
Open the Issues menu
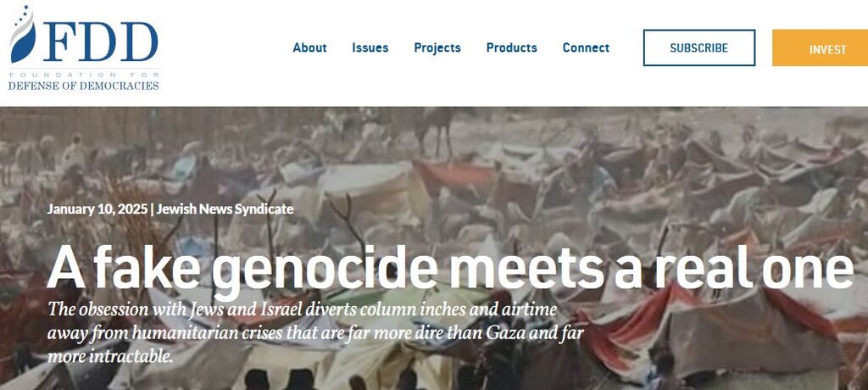click(x=370, y=47)
